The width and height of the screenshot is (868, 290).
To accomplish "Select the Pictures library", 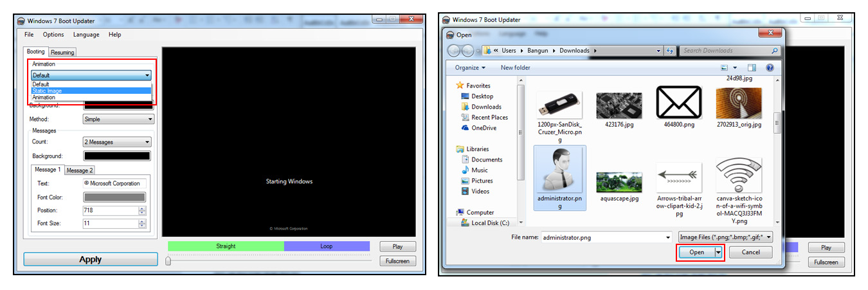I will [482, 181].
